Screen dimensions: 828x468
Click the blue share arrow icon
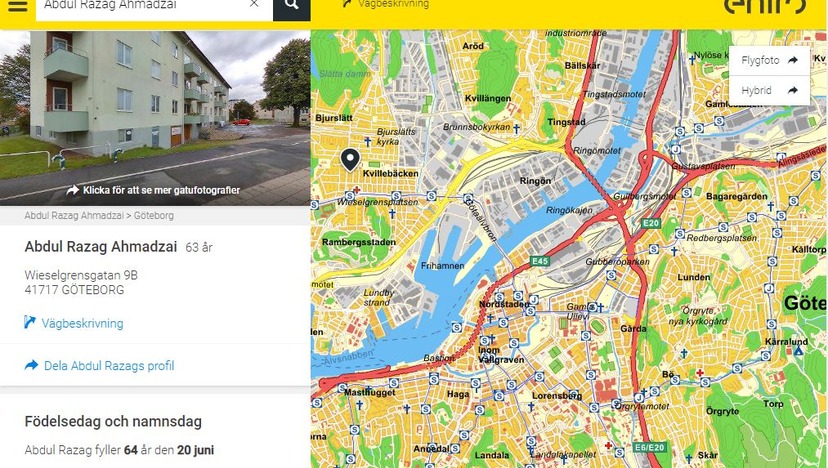point(31,365)
